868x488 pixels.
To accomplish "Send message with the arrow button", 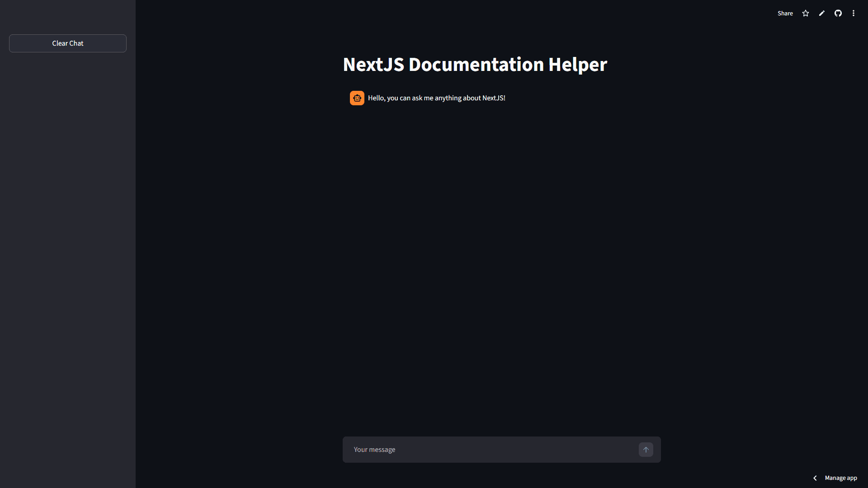I will click(x=646, y=450).
